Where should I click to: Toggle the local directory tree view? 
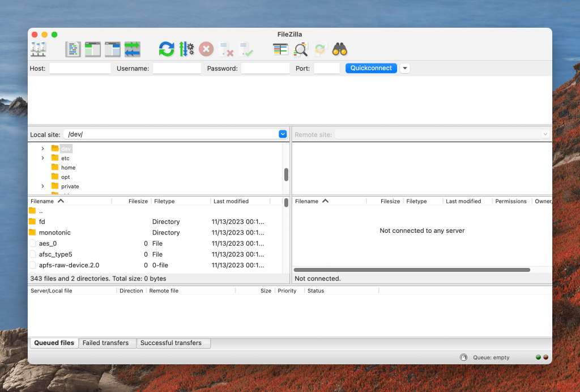[x=92, y=49]
